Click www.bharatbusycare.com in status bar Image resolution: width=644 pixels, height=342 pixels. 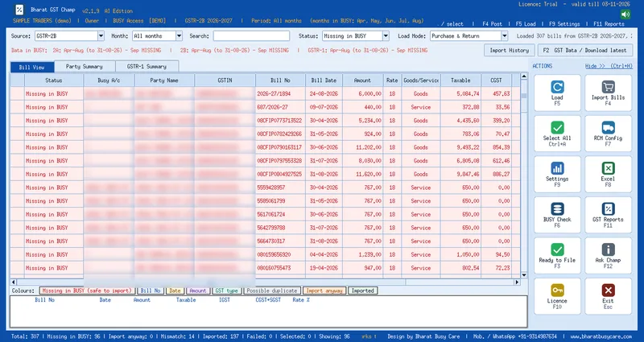coord(601,336)
